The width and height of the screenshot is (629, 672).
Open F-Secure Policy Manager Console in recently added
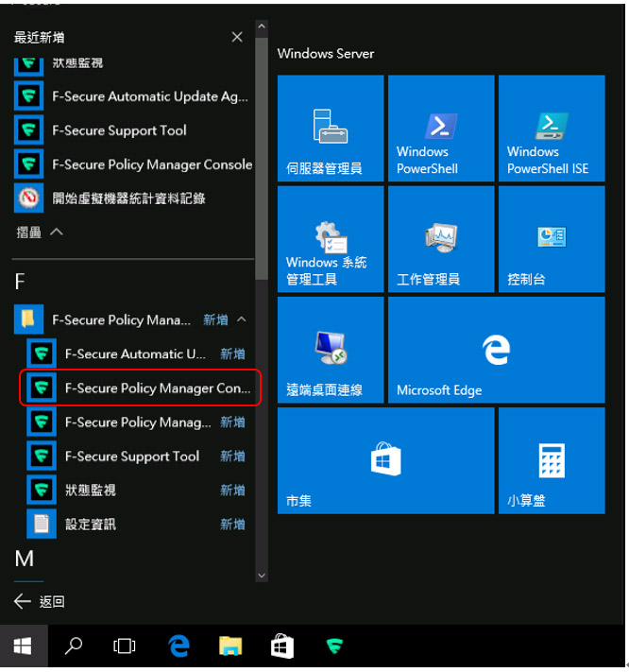133,164
